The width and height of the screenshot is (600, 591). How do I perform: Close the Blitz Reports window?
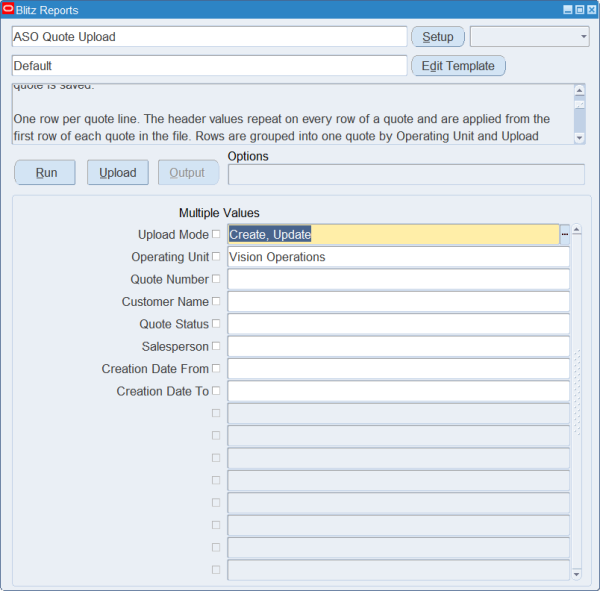point(592,10)
